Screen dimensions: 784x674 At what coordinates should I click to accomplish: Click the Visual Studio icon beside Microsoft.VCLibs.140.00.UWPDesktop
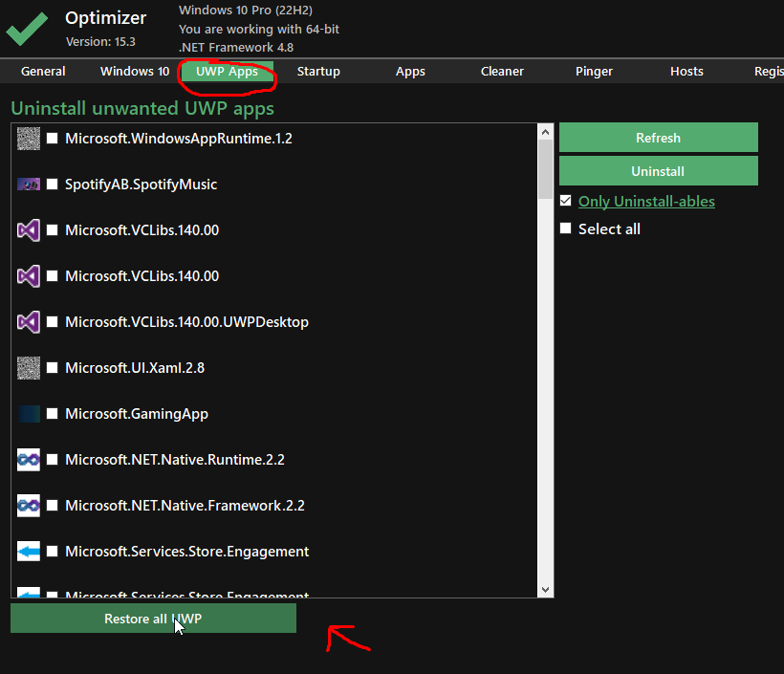click(29, 322)
